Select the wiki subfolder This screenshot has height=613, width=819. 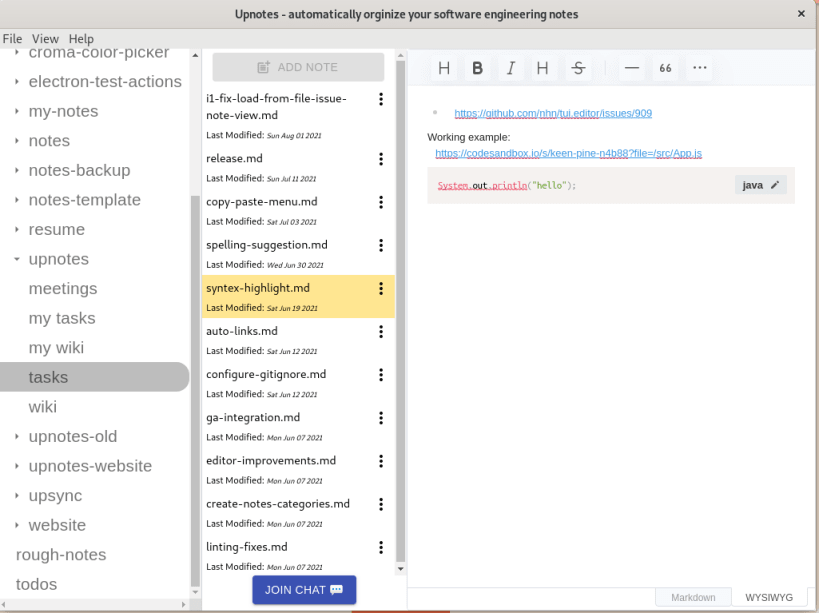[42, 407]
